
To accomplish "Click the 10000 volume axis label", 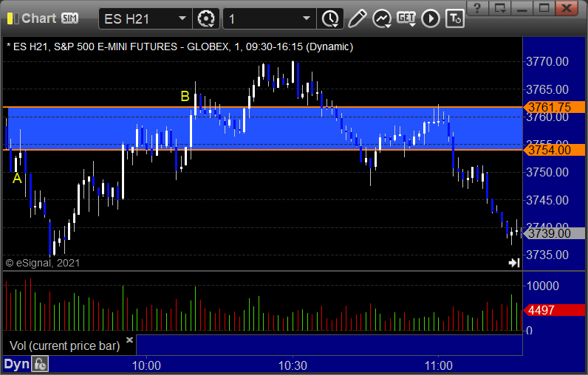I will [543, 286].
